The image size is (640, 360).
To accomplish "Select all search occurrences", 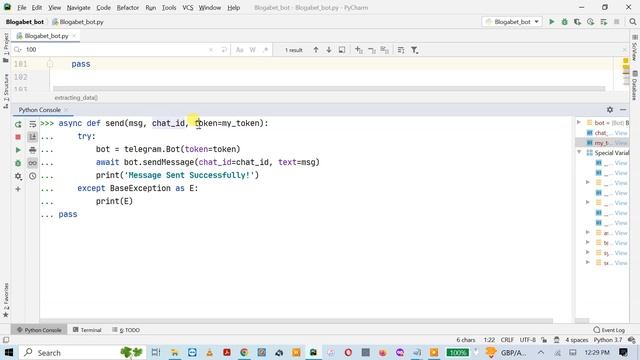I will click(x=384, y=50).
